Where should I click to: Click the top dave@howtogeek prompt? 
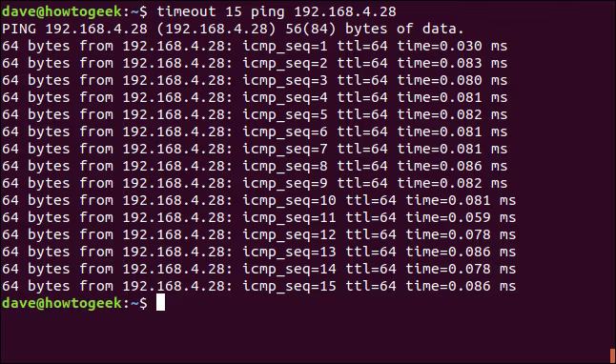74,11
